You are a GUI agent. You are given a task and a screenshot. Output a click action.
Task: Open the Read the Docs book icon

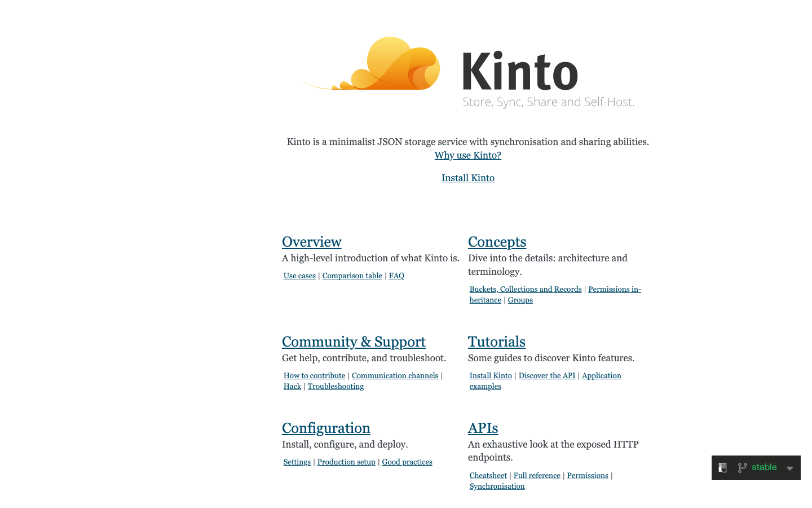point(722,467)
